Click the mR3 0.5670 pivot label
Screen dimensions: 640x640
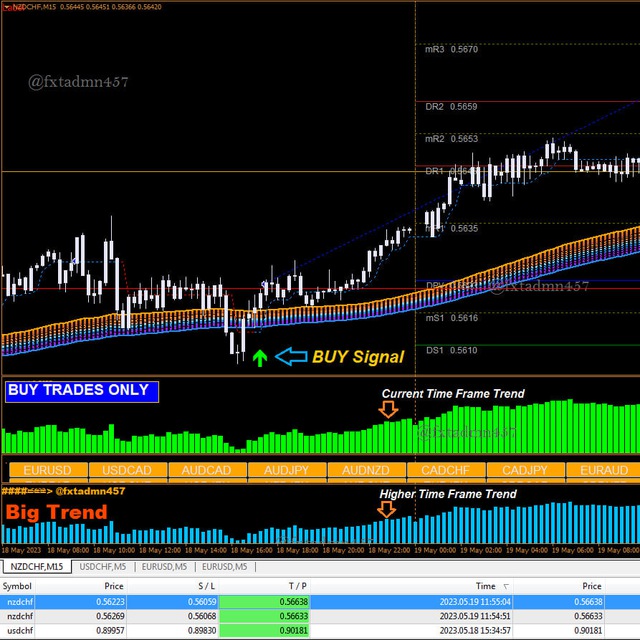(451, 49)
